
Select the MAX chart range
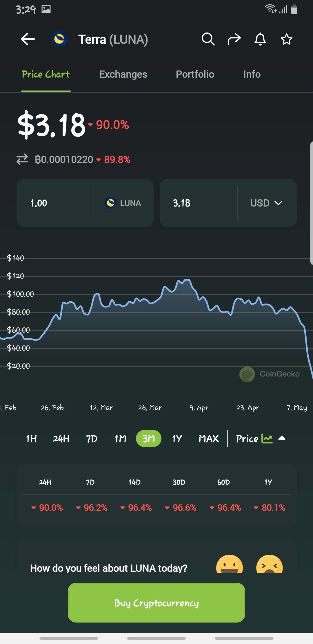pos(209,439)
